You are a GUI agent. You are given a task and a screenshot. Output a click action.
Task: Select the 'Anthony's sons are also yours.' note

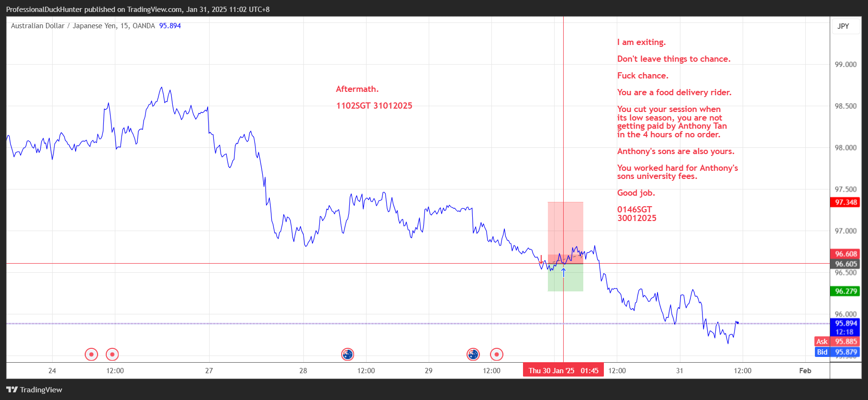click(x=676, y=151)
